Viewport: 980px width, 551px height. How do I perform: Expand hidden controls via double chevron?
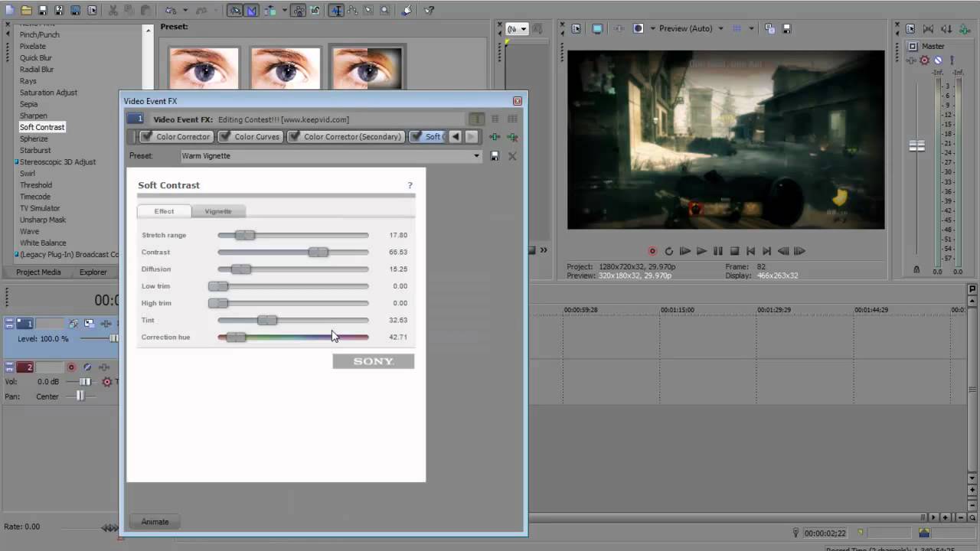tap(544, 250)
